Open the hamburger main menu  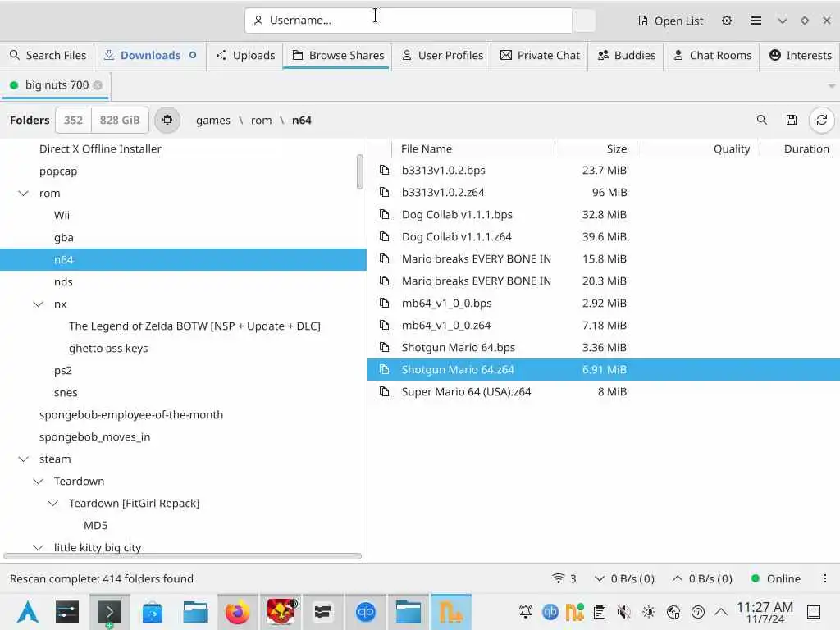(756, 21)
